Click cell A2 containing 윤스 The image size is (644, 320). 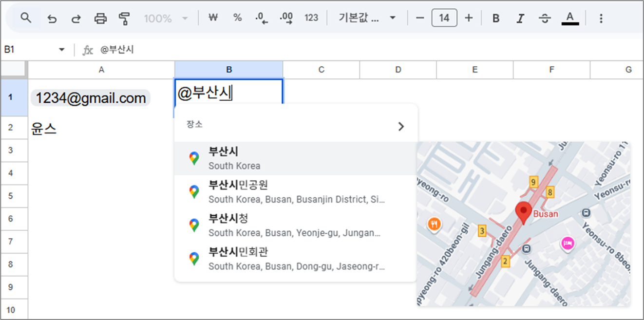[x=101, y=128]
